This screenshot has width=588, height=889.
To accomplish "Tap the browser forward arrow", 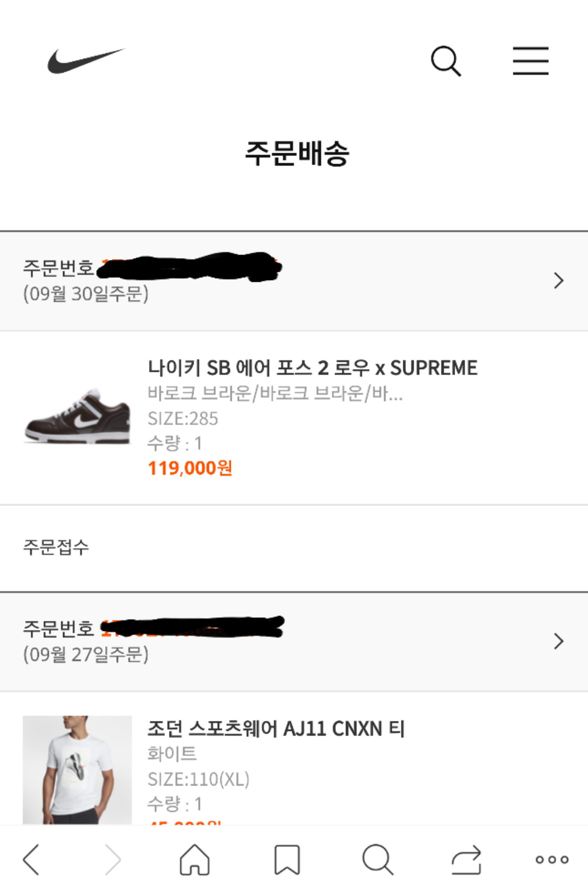I will point(113,859).
